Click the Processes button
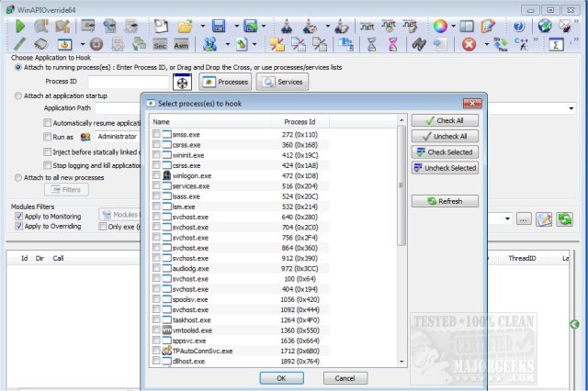Image resolution: width=588 pixels, height=391 pixels. coord(225,82)
